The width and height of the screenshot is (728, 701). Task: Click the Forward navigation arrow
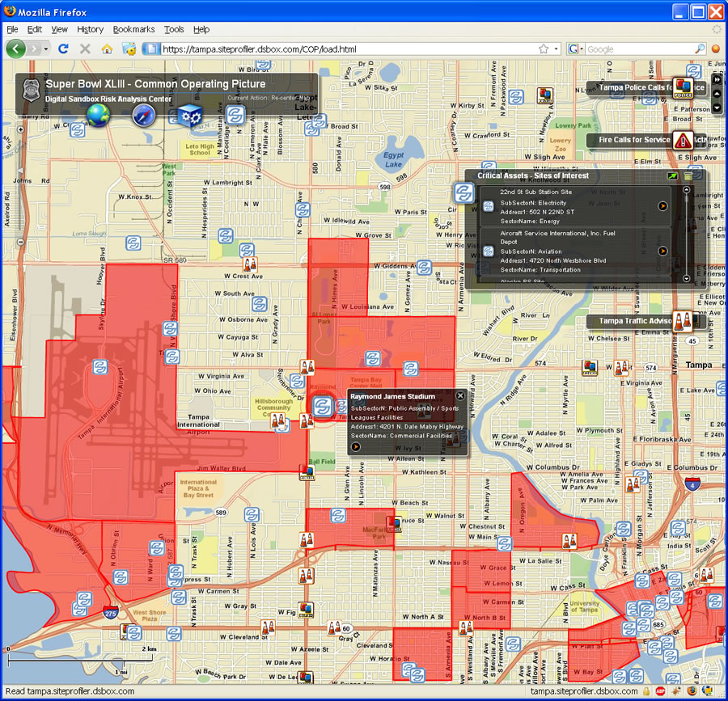pos(34,49)
